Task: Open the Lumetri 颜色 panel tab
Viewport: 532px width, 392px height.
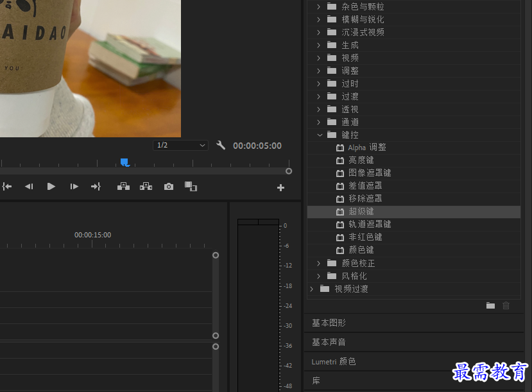Action: pyautogui.click(x=334, y=361)
